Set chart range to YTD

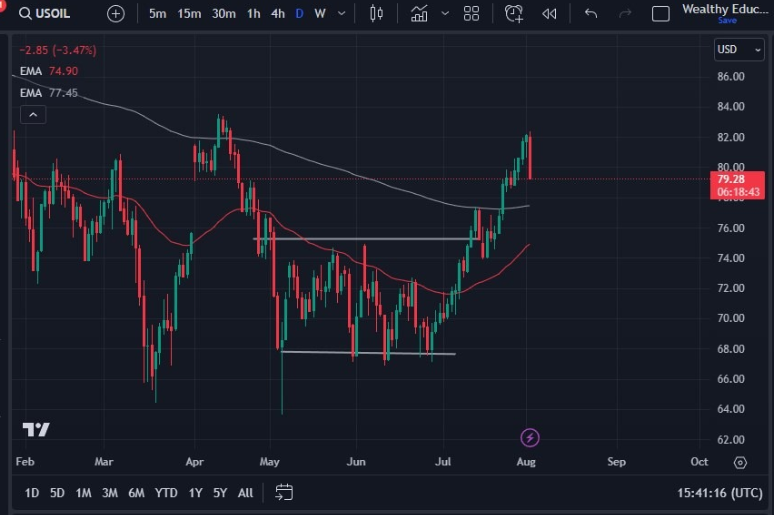tap(166, 492)
